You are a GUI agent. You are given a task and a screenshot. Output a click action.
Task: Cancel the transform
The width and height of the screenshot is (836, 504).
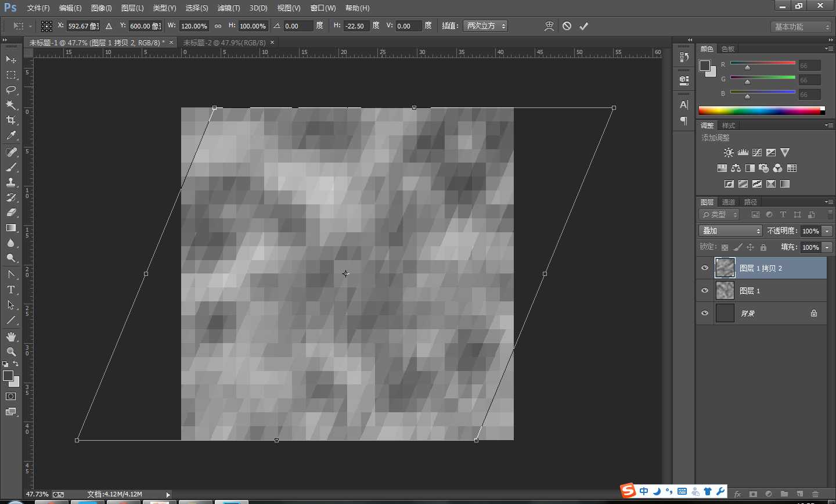(x=567, y=26)
